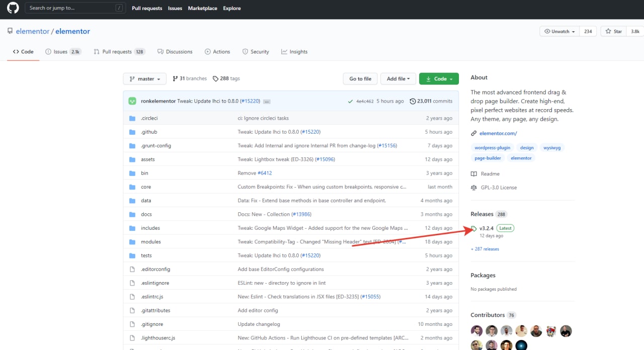Open the green Code dropdown
644x350 pixels.
pos(439,79)
